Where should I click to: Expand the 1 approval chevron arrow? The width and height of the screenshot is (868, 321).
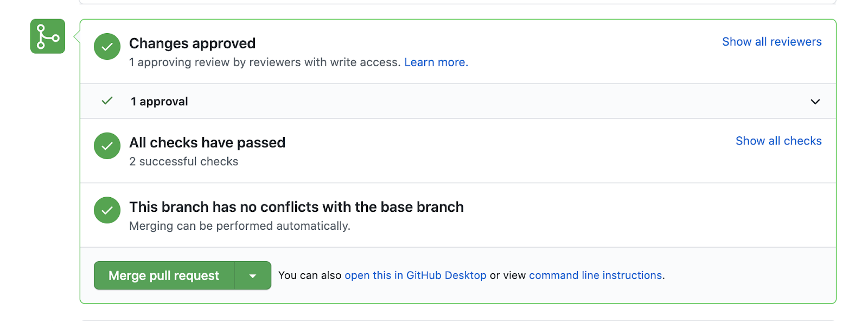pyautogui.click(x=815, y=102)
